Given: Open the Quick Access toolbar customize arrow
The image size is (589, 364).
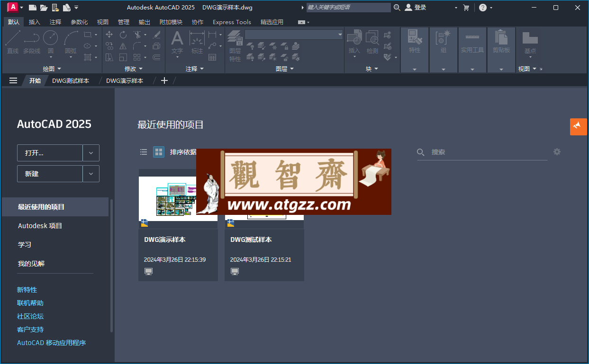Looking at the screenshot, I should pyautogui.click(x=77, y=8).
